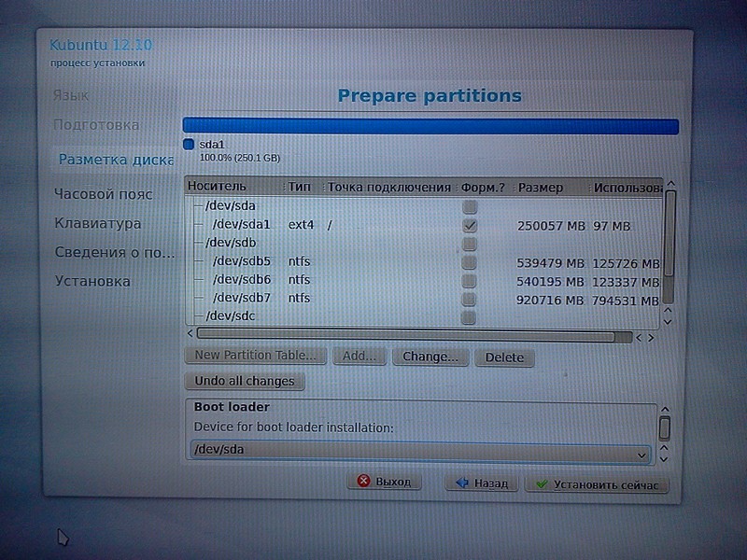
Task: Click the partition table horizontal scrollbar thumb
Action: (405, 335)
